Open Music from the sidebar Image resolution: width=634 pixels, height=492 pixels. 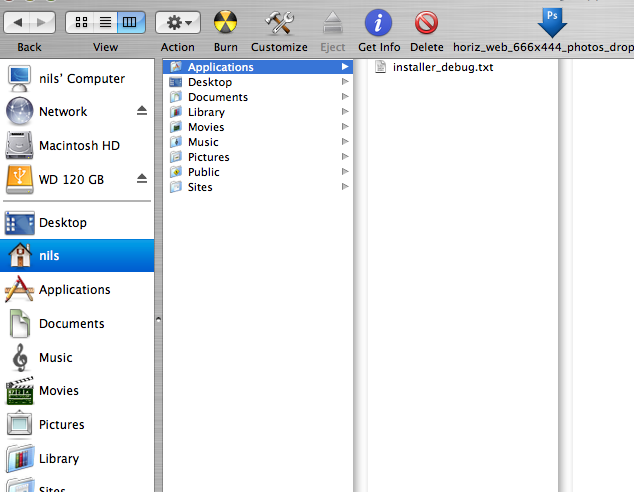coord(77,357)
